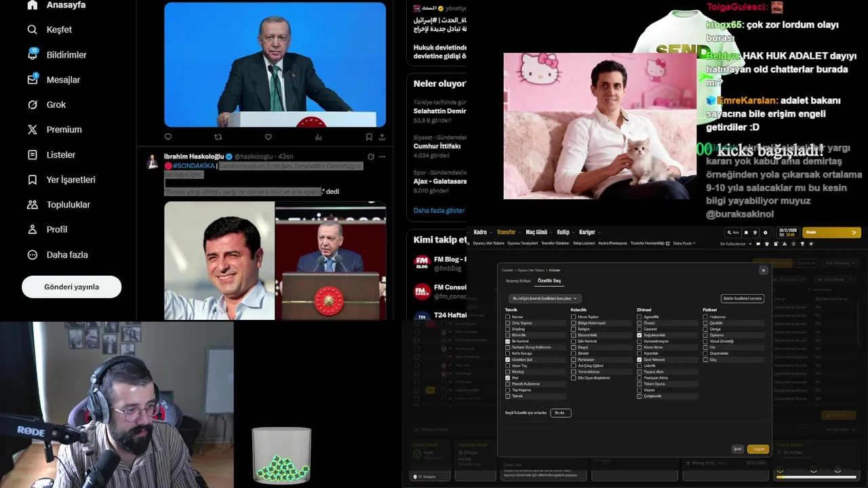This screenshot has height=488, width=868.
Task: Click bookmark icon beside Ara in Football Manager
Action: pyautogui.click(x=746, y=232)
